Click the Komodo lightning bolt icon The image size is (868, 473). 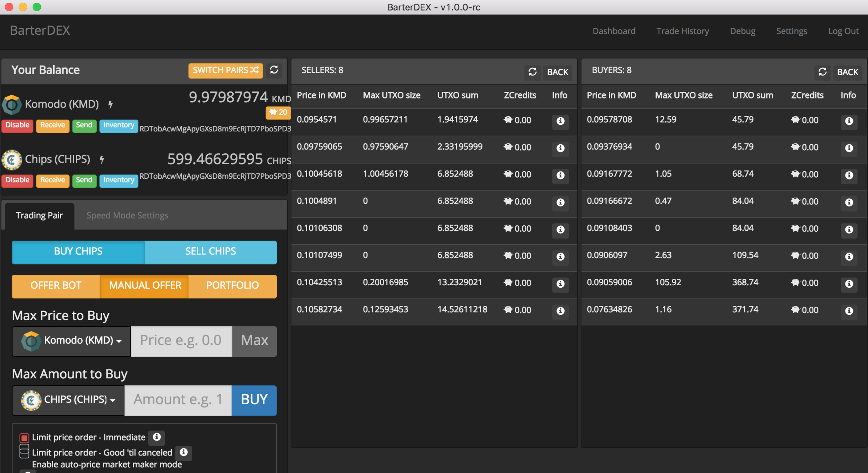click(110, 104)
